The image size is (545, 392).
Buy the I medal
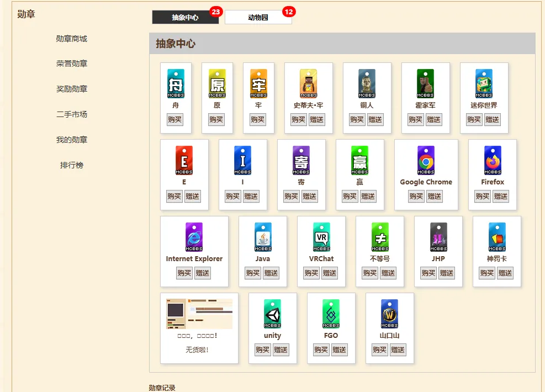pyautogui.click(x=233, y=197)
